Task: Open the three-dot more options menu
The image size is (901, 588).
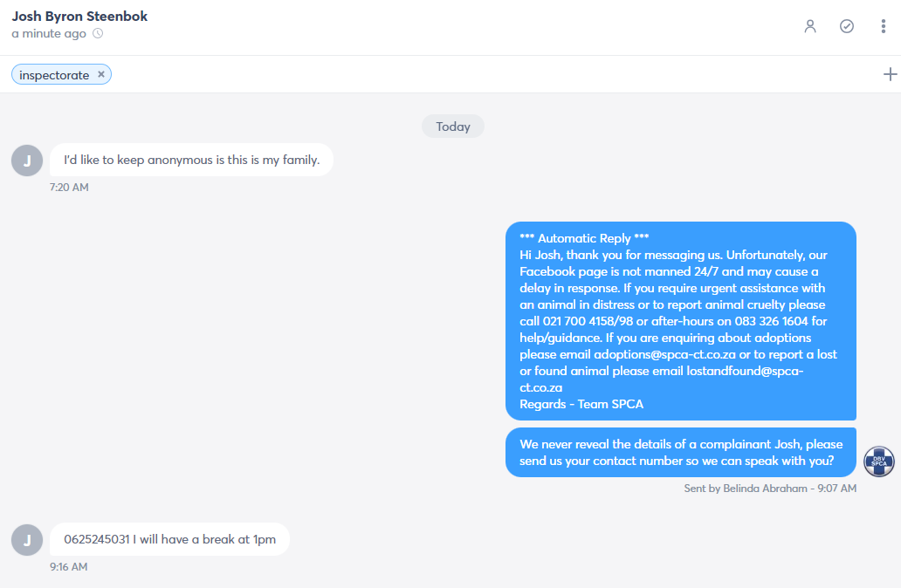Action: pyautogui.click(x=884, y=26)
